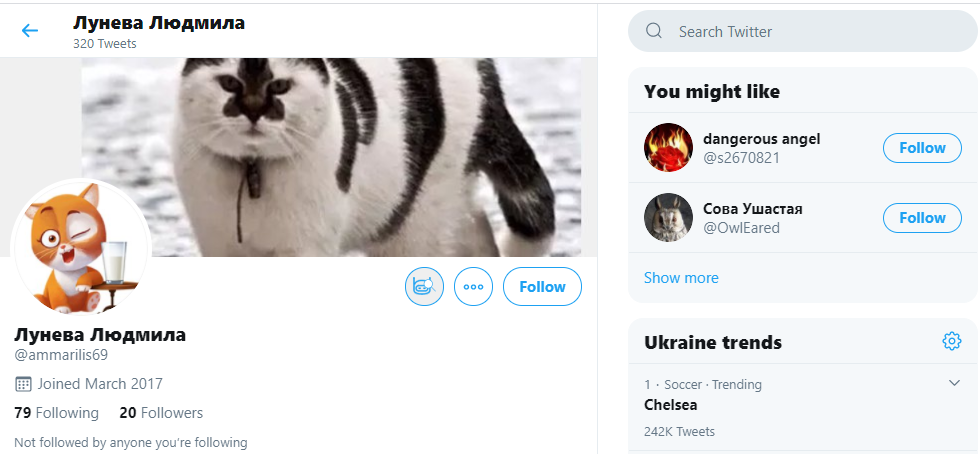The image size is (980, 454).
Task: Click Show more under You might like
Action: (681, 278)
